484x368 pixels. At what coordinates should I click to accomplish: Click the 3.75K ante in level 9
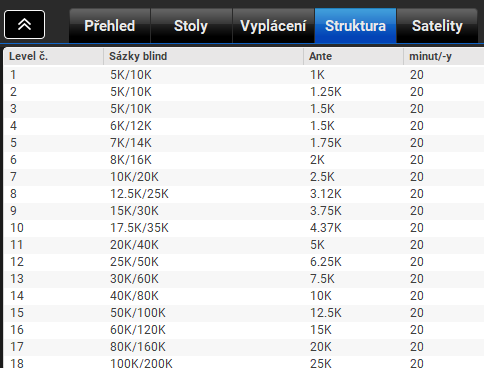pos(326,211)
